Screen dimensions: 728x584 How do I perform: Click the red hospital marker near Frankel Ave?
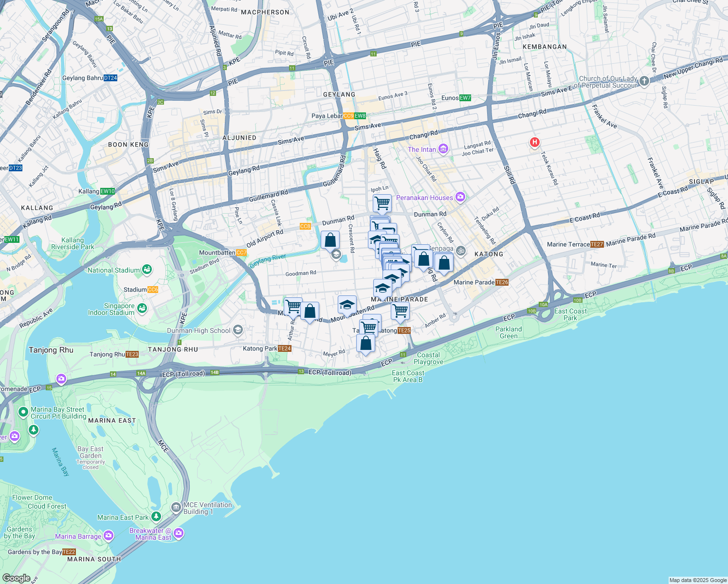click(x=534, y=142)
